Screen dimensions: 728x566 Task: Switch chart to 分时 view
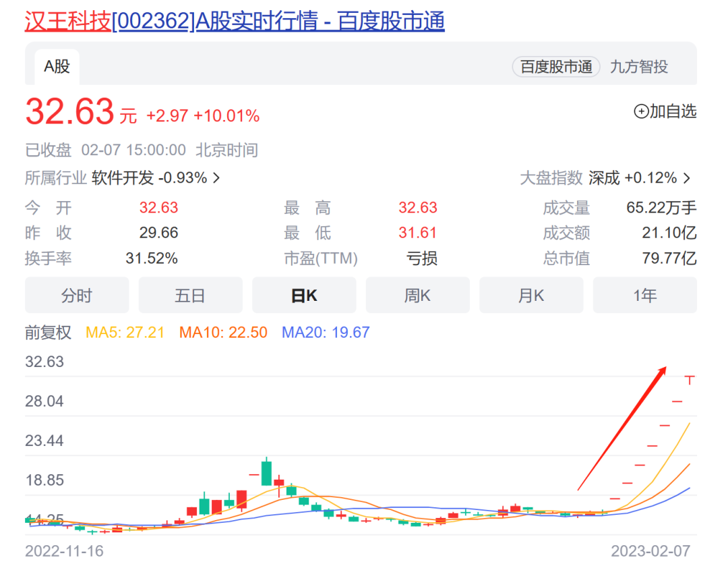77,295
